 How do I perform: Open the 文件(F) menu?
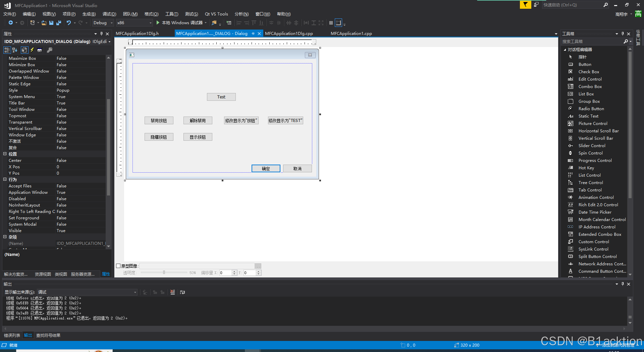(9, 14)
